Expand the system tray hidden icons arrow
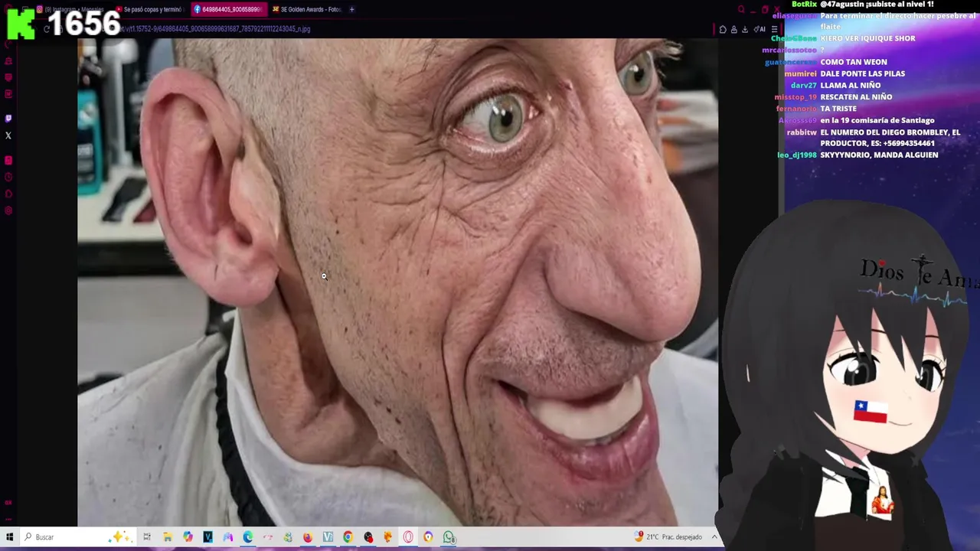980x551 pixels. (714, 536)
